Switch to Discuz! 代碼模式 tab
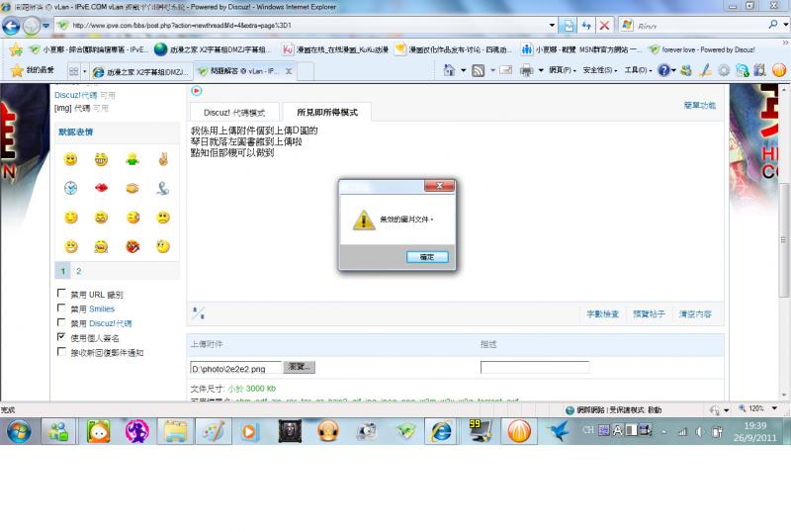791x532 pixels. coord(234,113)
